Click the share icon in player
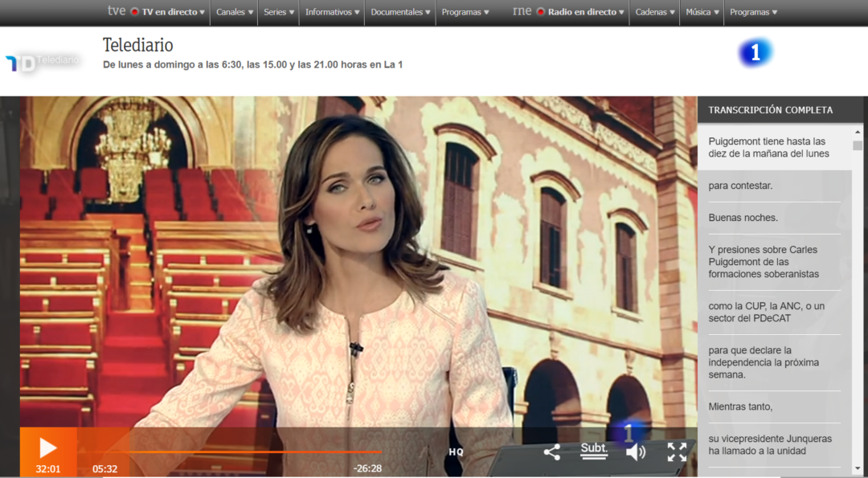Image resolution: width=868 pixels, height=478 pixels. tap(551, 452)
